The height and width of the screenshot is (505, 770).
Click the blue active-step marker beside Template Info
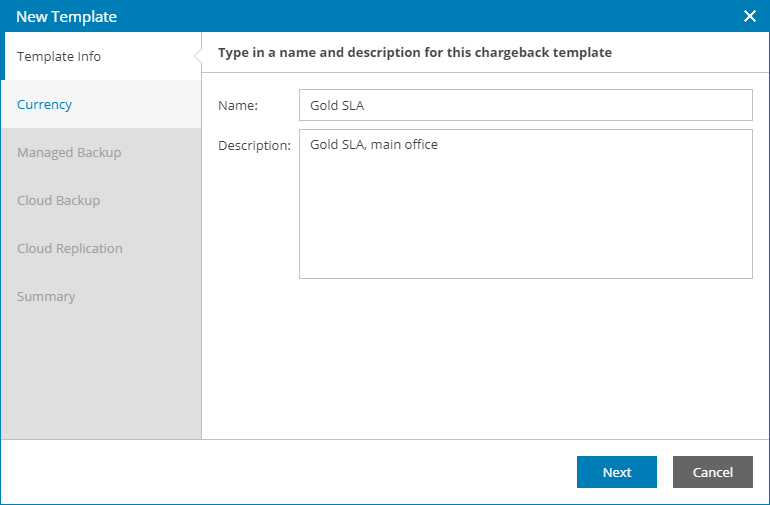3,56
